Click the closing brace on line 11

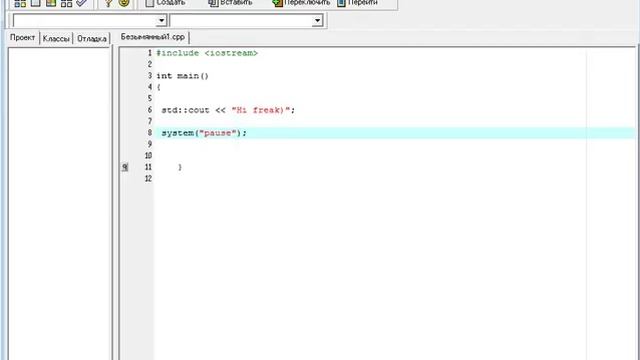click(x=180, y=167)
